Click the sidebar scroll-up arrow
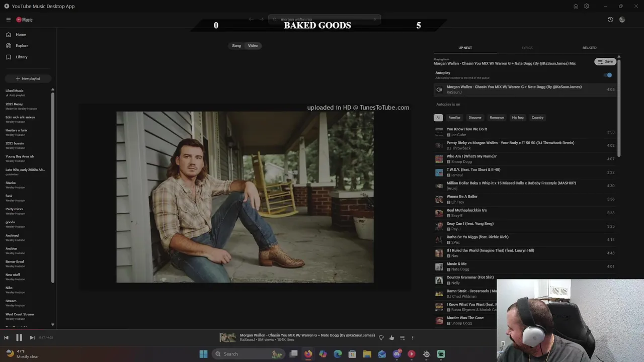 coord(53,89)
